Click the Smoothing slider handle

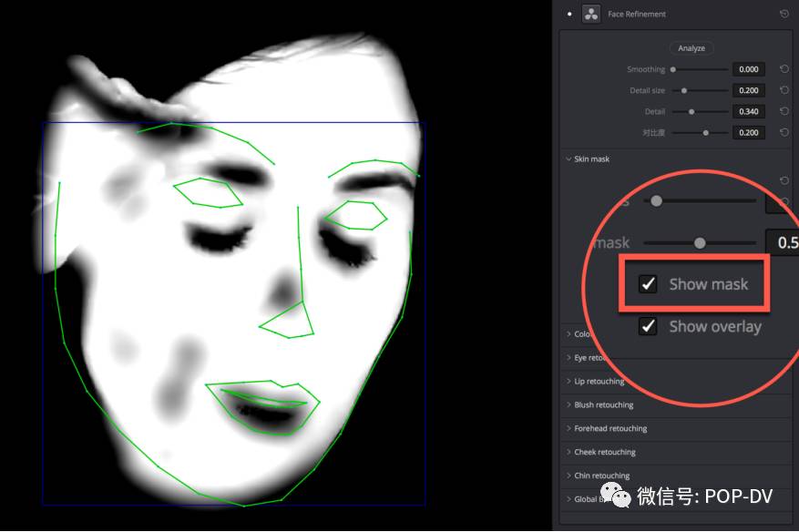673,69
